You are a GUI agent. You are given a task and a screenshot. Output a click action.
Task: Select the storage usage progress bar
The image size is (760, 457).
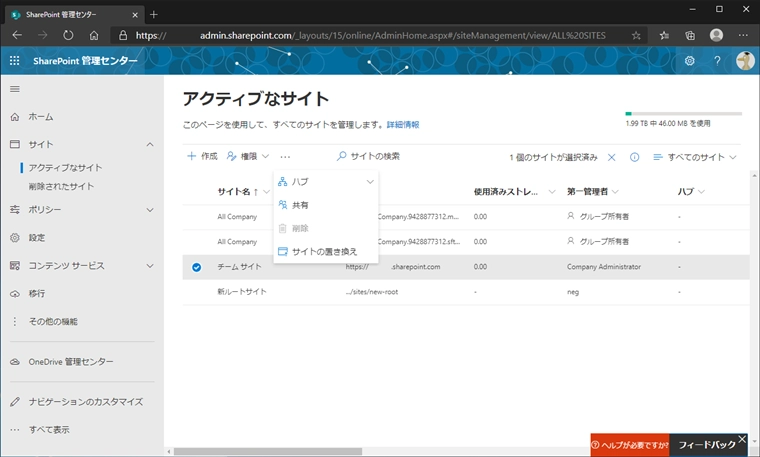pyautogui.click(x=683, y=113)
